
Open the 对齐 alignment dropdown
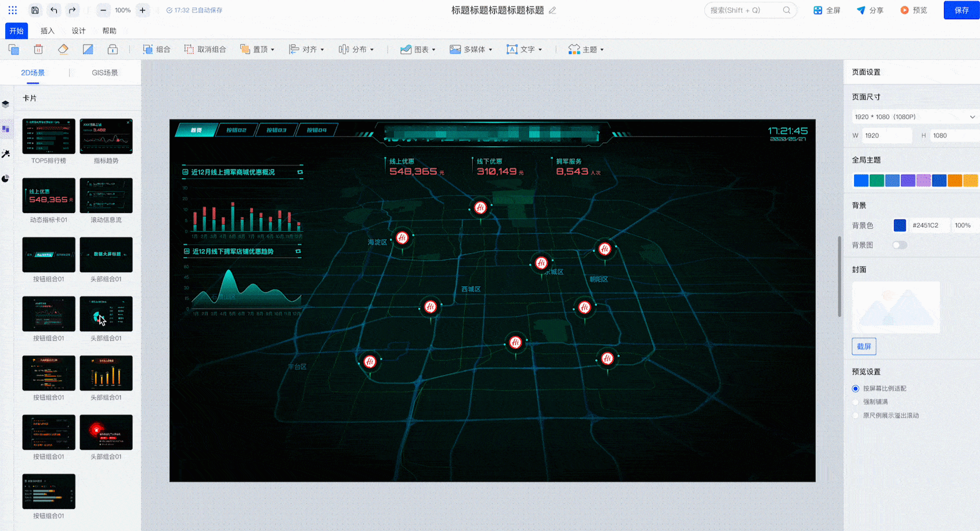coord(306,49)
